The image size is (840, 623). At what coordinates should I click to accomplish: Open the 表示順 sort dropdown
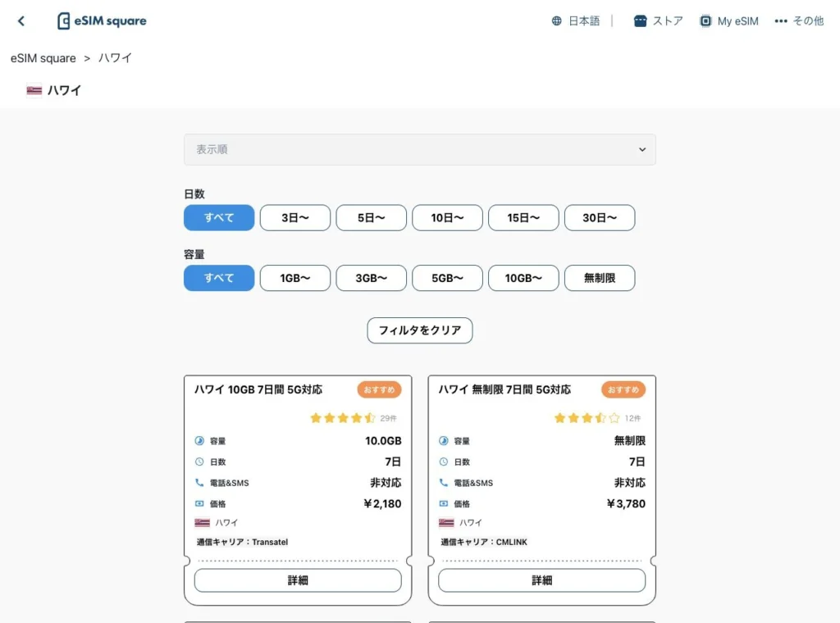pyautogui.click(x=419, y=149)
